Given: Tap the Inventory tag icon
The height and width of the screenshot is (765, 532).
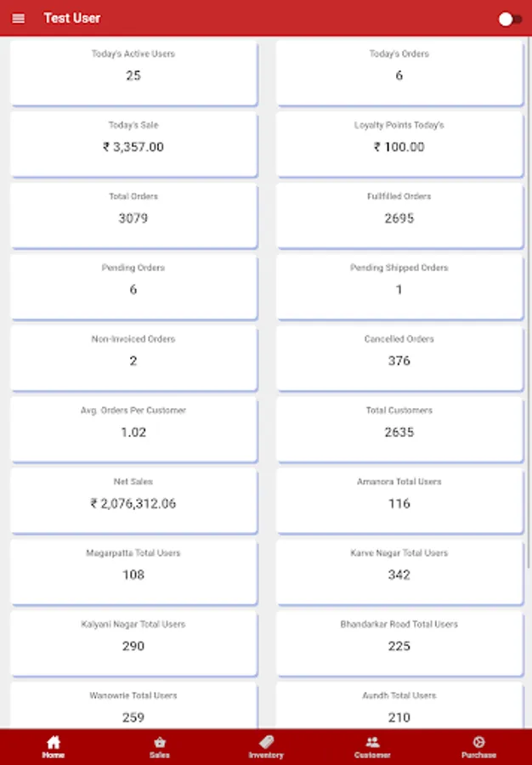Looking at the screenshot, I should [266, 741].
